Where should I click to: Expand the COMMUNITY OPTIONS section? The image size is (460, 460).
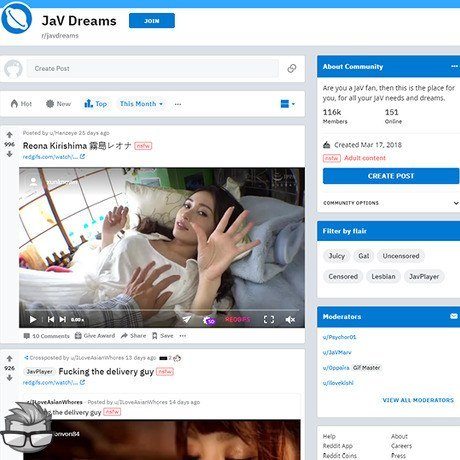391,203
